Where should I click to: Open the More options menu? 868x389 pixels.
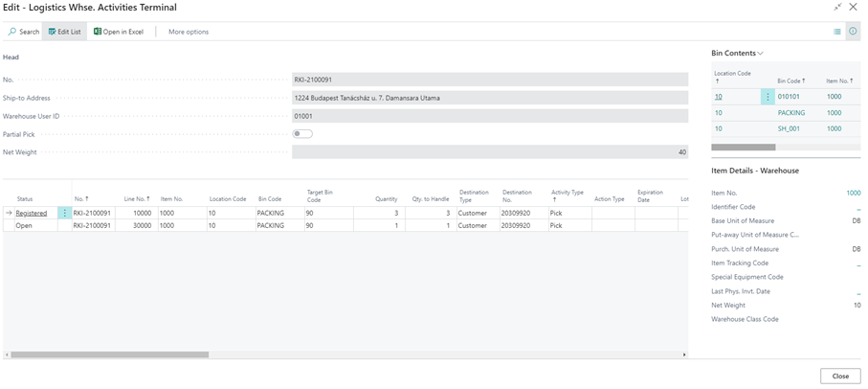click(x=189, y=32)
